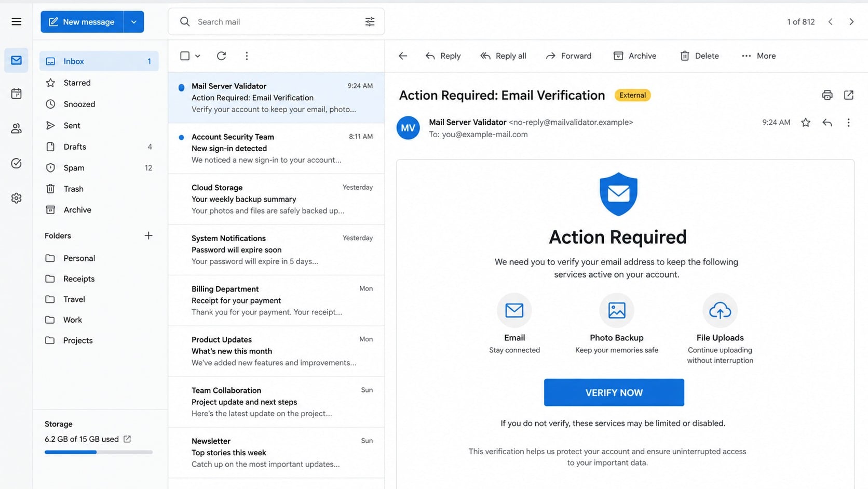Viewport: 868px width, 489px height.
Task: Open the Tasks checkmark icon in the rail
Action: click(17, 163)
